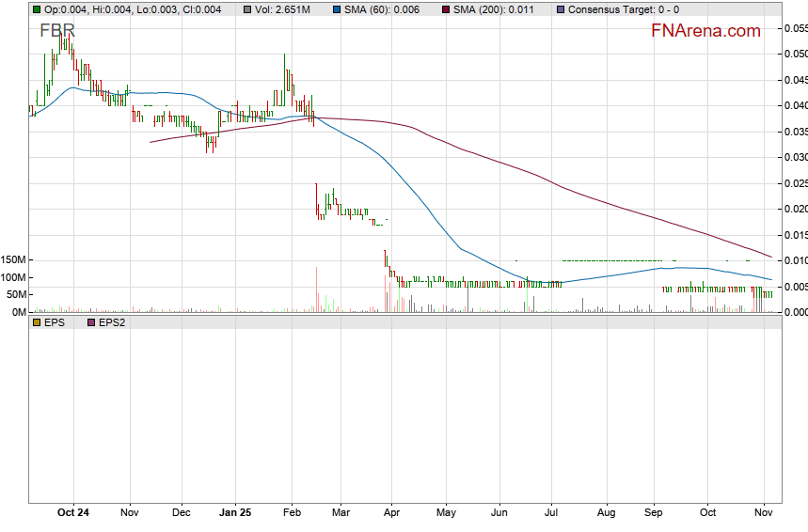Click the gold EPS legend square
The height and width of the screenshot is (532, 808).
pos(36,349)
